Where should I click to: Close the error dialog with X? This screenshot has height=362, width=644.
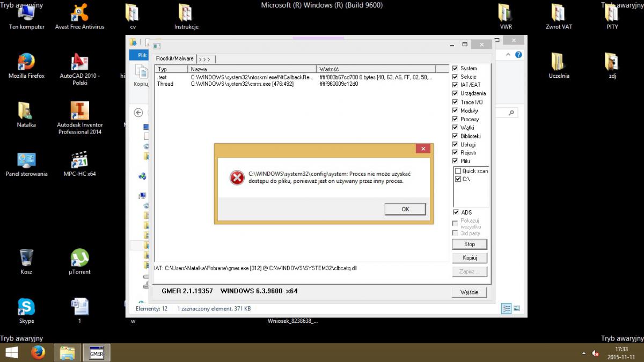423,149
